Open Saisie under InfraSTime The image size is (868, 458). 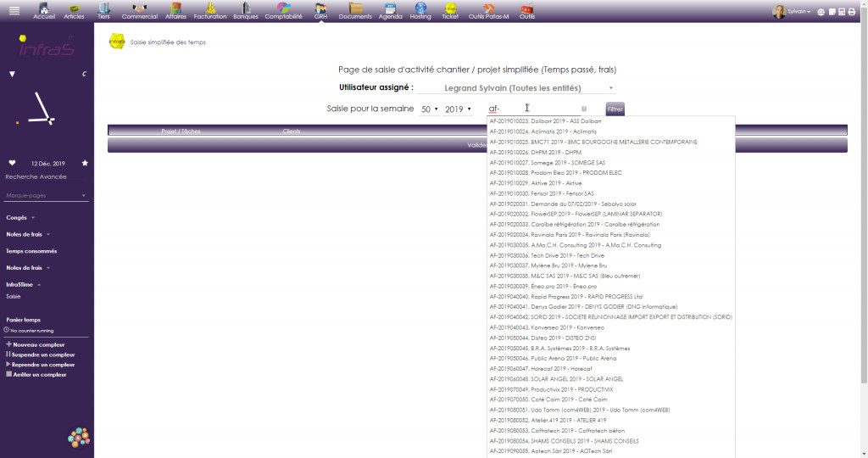[x=14, y=296]
